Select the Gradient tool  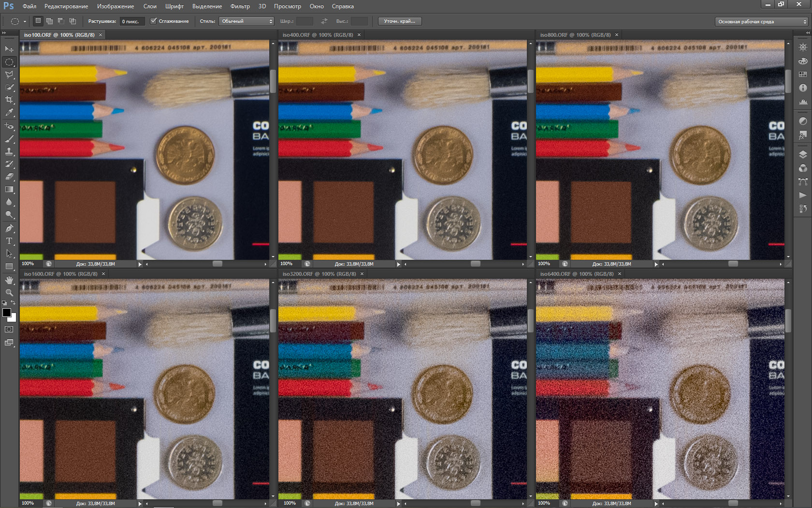tap(9, 190)
